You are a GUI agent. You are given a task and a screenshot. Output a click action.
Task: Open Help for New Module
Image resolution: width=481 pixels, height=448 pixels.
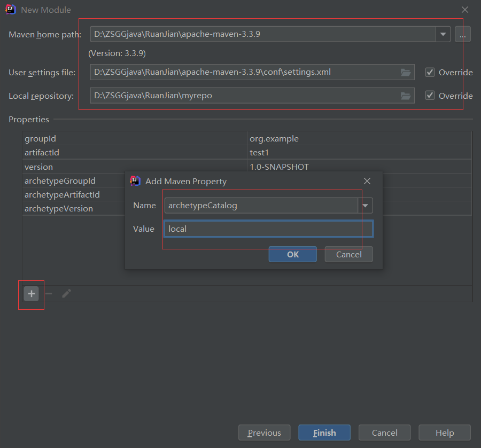click(445, 433)
